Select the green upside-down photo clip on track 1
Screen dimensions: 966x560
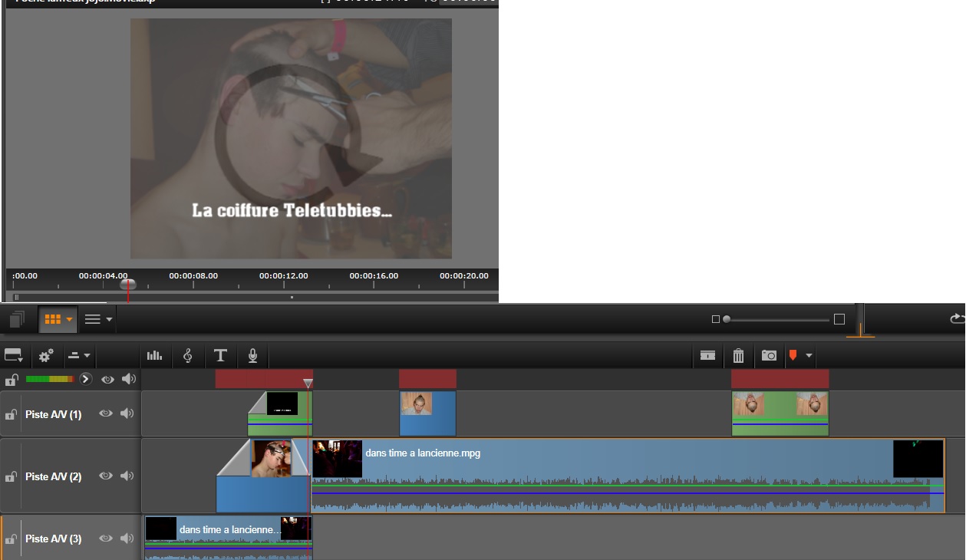tap(780, 413)
